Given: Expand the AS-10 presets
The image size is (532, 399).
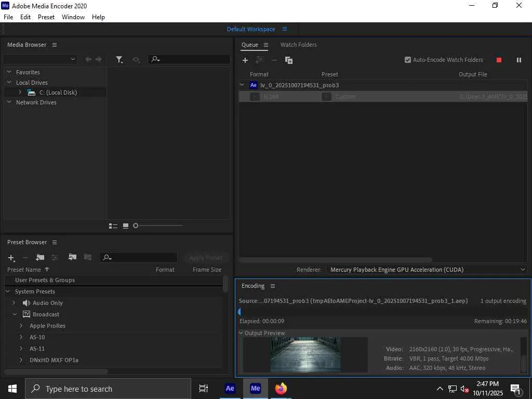Looking at the screenshot, I should 21,337.
